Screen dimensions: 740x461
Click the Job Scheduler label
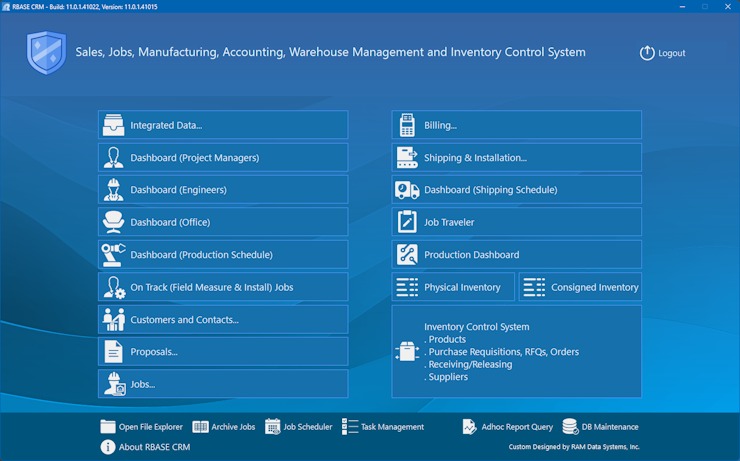coord(308,427)
